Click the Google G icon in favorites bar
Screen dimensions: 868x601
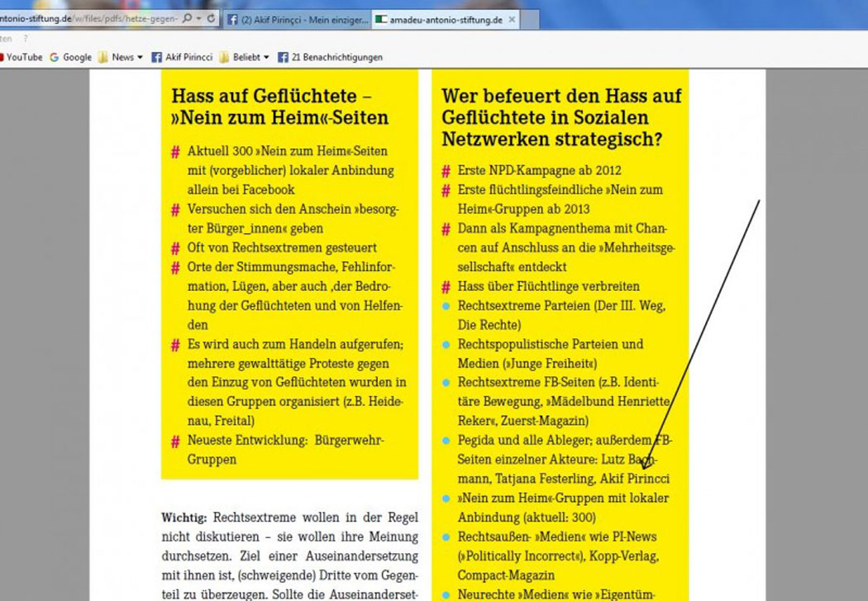[x=55, y=57]
